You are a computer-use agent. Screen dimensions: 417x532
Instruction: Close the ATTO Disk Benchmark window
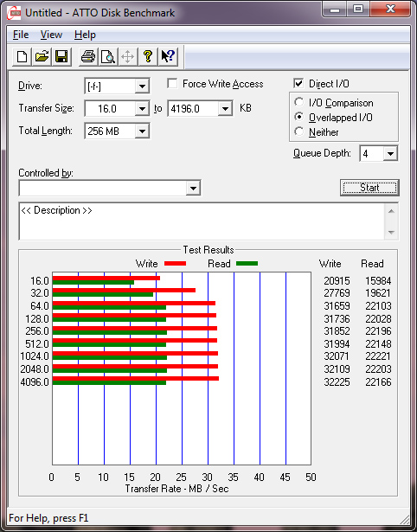(x=390, y=10)
